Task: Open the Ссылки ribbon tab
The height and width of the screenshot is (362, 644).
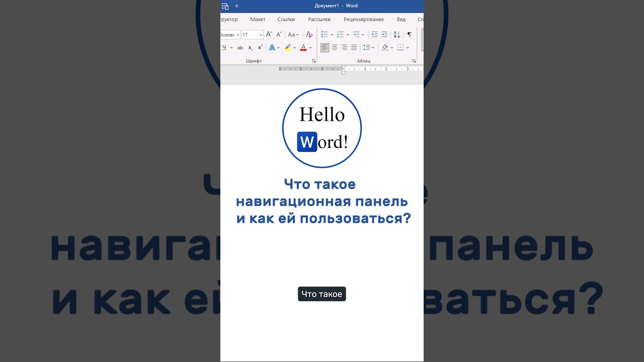Action: point(286,19)
